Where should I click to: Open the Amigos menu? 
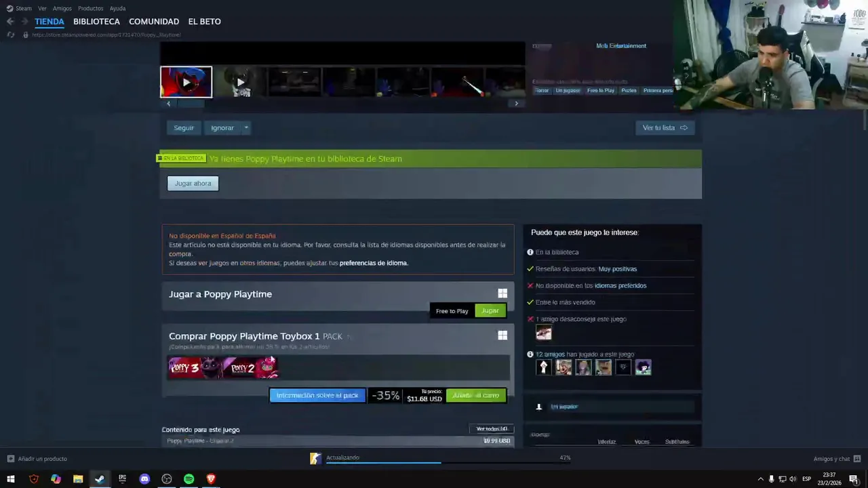click(62, 8)
